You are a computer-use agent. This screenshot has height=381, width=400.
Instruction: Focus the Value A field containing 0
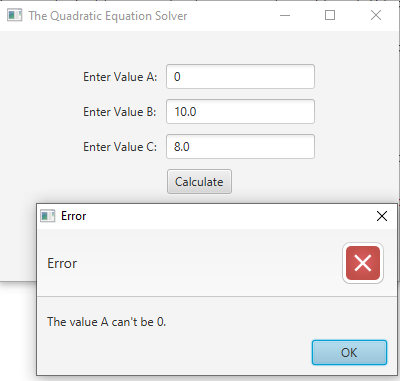[240, 77]
